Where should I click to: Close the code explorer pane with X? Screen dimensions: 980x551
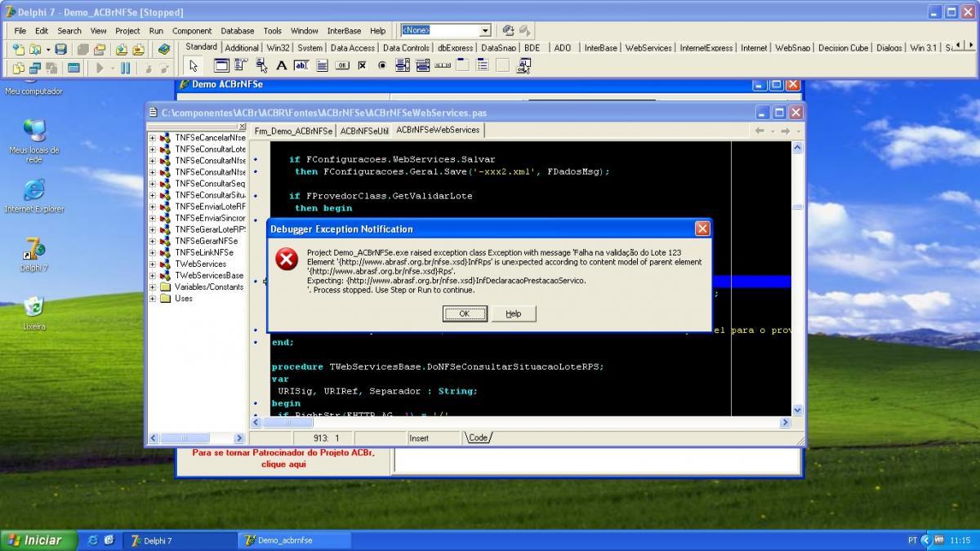click(x=242, y=127)
